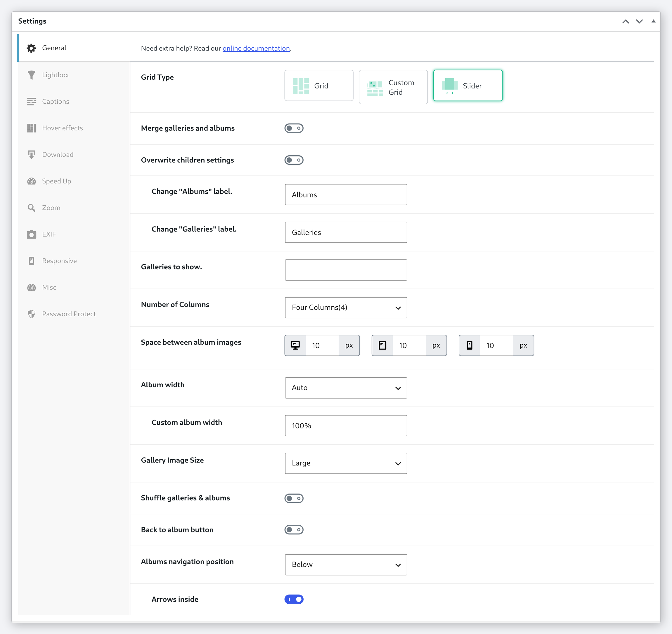Viewport: 672px width, 634px height.
Task: Collapse Settings panel with triangle toggle
Action: (x=653, y=21)
